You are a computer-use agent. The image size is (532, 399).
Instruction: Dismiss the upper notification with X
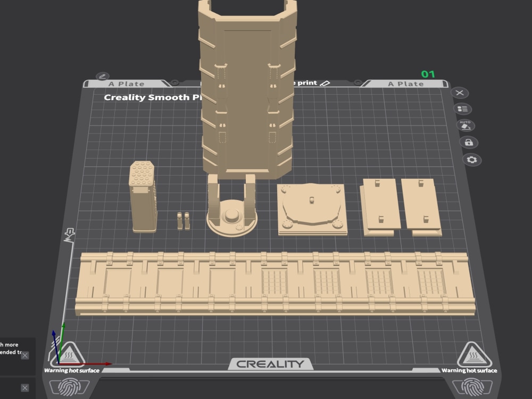pos(25,355)
